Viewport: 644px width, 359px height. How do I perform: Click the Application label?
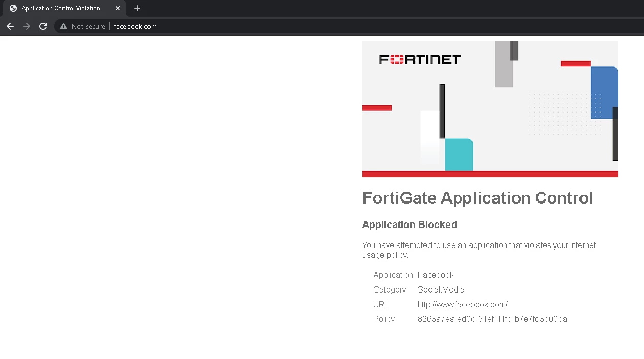click(x=393, y=275)
